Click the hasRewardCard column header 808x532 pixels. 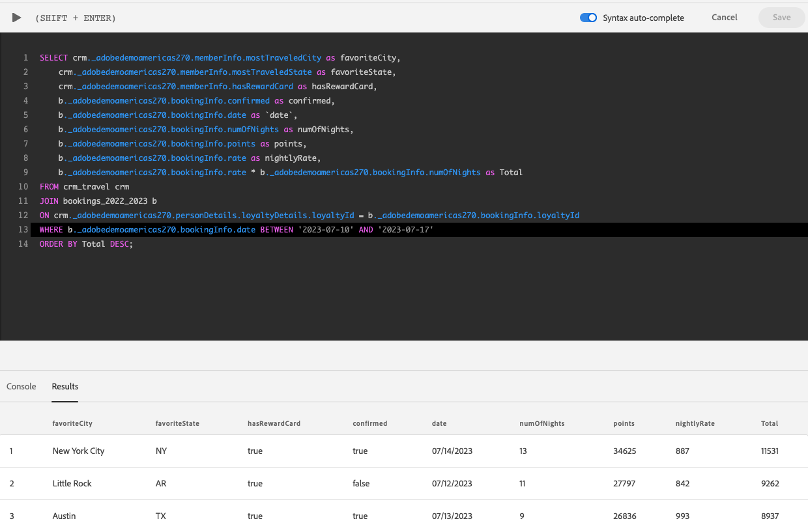[274, 423]
